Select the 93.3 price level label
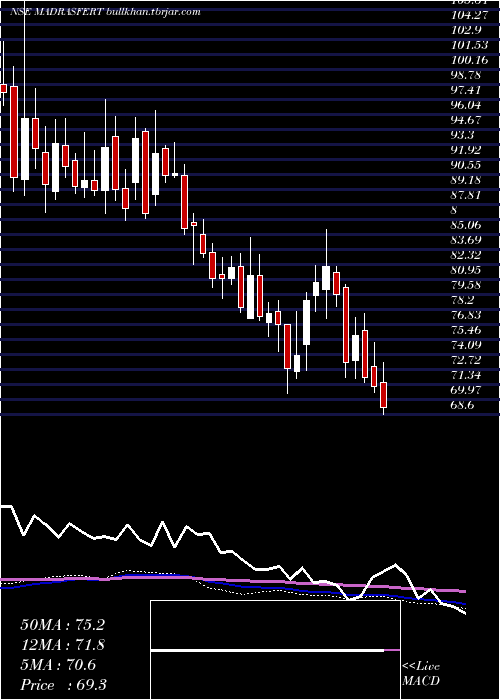500x700 pixels. [x=464, y=135]
